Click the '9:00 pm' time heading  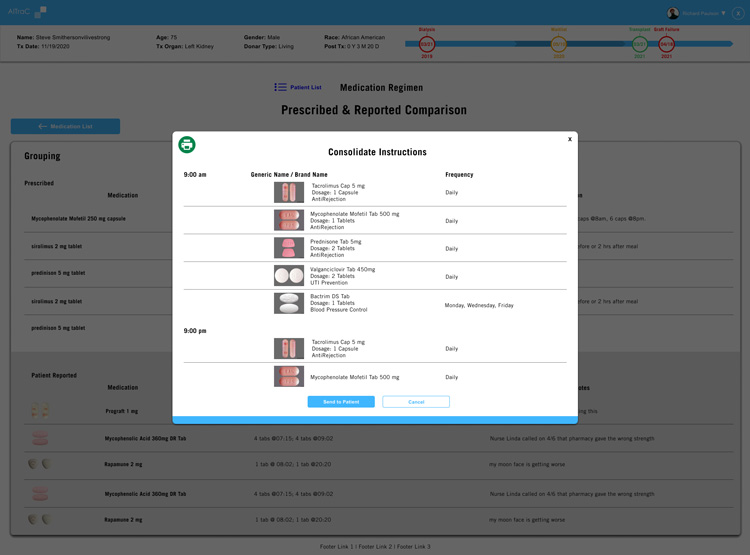[x=195, y=331]
